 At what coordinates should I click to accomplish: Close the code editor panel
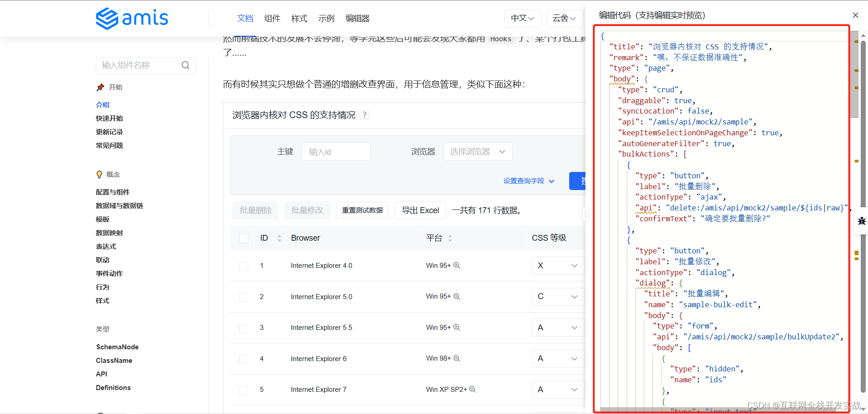pos(855,15)
